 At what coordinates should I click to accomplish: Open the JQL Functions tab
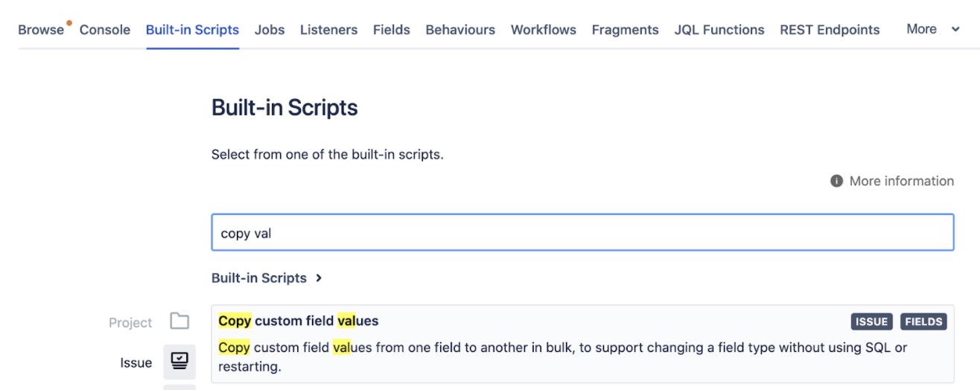[719, 30]
